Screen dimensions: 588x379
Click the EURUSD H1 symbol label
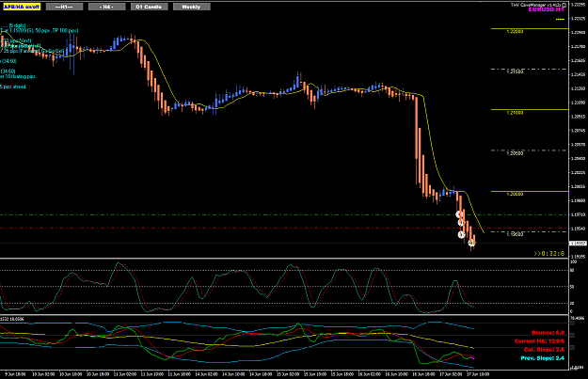coord(546,9)
